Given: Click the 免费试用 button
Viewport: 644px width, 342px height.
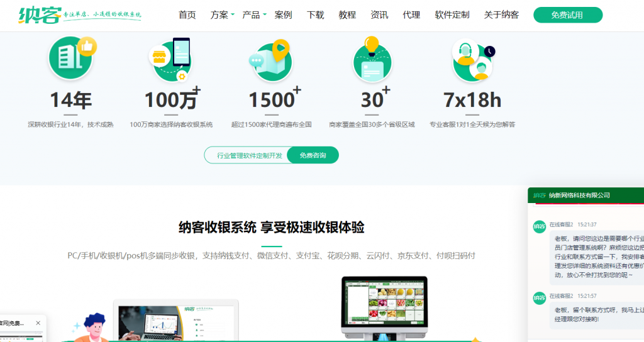Looking at the screenshot, I should pyautogui.click(x=568, y=15).
